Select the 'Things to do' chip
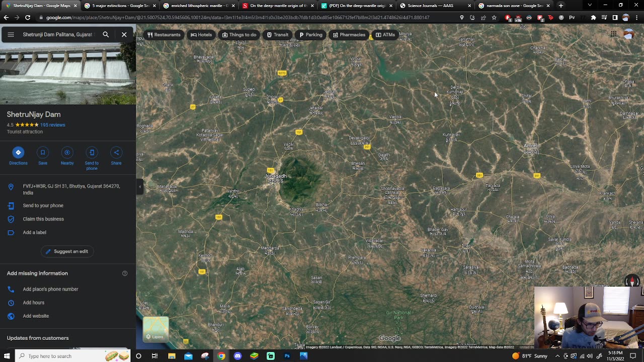The width and height of the screenshot is (644, 362). pyautogui.click(x=239, y=35)
